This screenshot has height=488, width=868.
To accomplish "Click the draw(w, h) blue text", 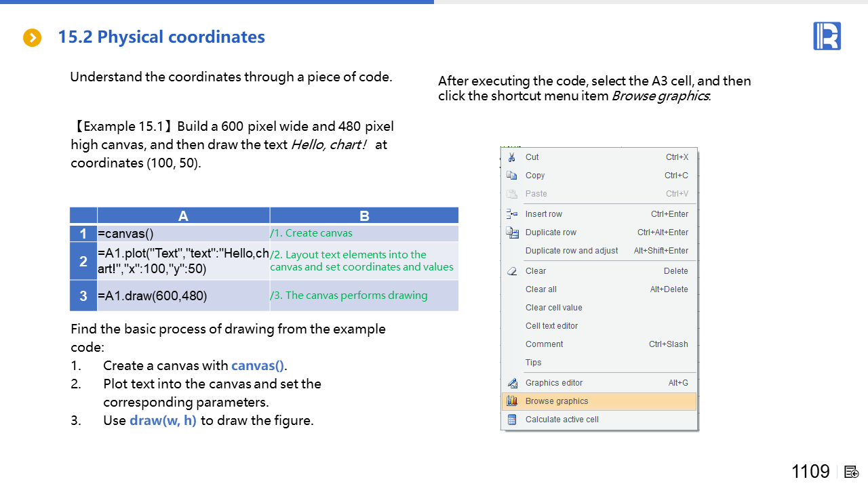I will coord(163,421).
